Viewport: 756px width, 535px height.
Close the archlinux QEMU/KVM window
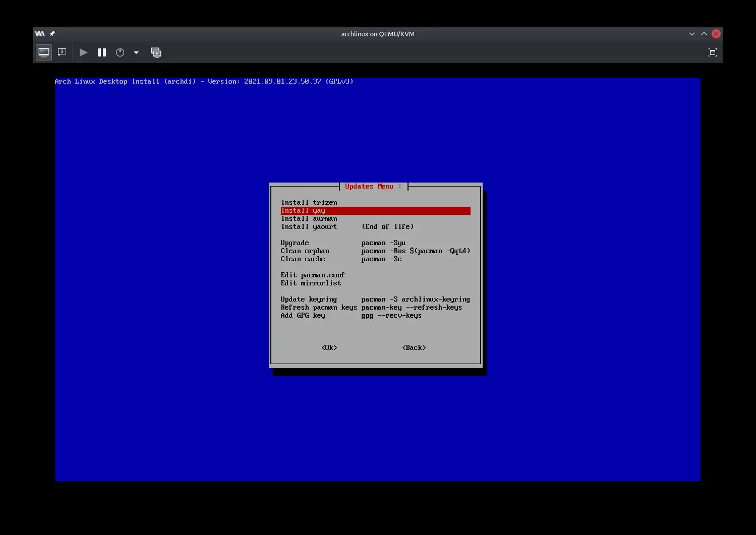pyautogui.click(x=716, y=34)
